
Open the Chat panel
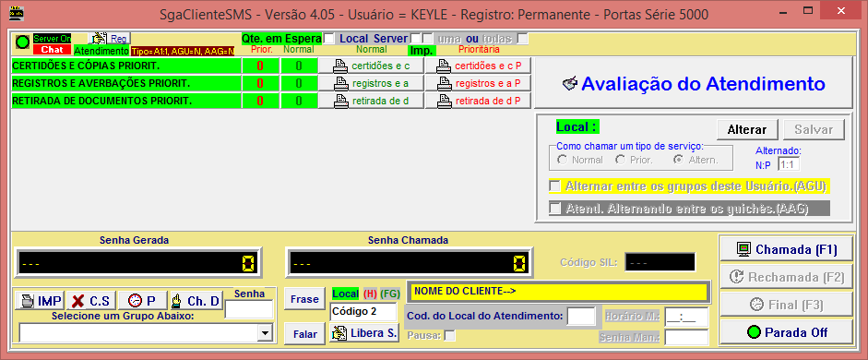click(x=52, y=50)
